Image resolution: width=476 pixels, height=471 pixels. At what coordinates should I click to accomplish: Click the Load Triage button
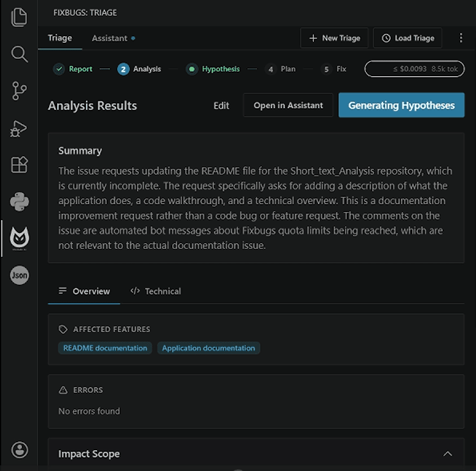407,38
